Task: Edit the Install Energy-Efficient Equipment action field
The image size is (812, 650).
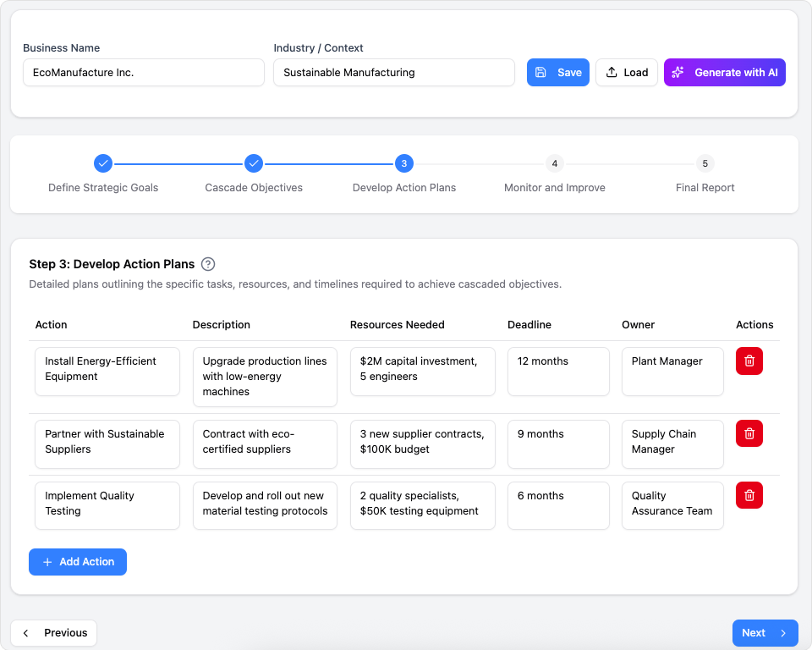Action: click(107, 372)
